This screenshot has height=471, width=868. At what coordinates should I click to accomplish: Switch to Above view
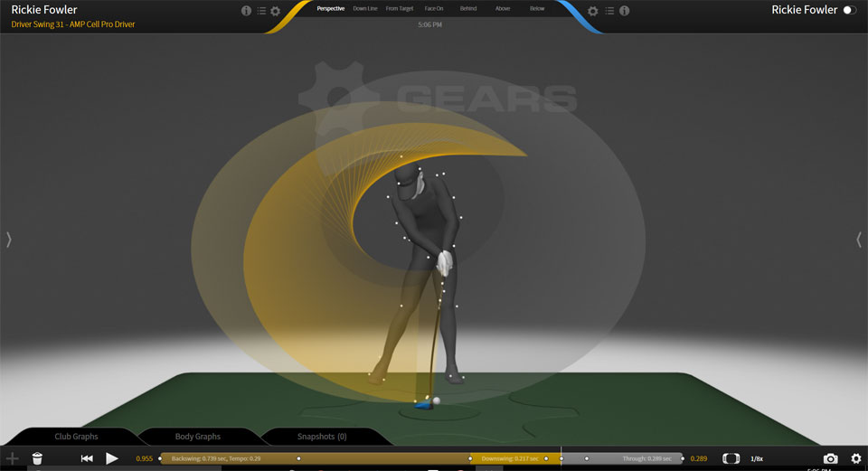pyautogui.click(x=503, y=8)
